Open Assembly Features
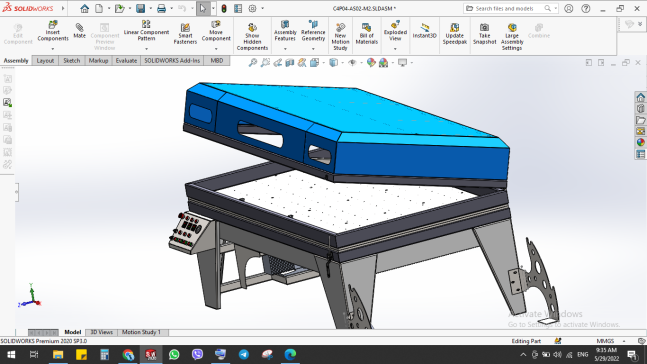Viewport: 647px width, 364px height. [285, 31]
